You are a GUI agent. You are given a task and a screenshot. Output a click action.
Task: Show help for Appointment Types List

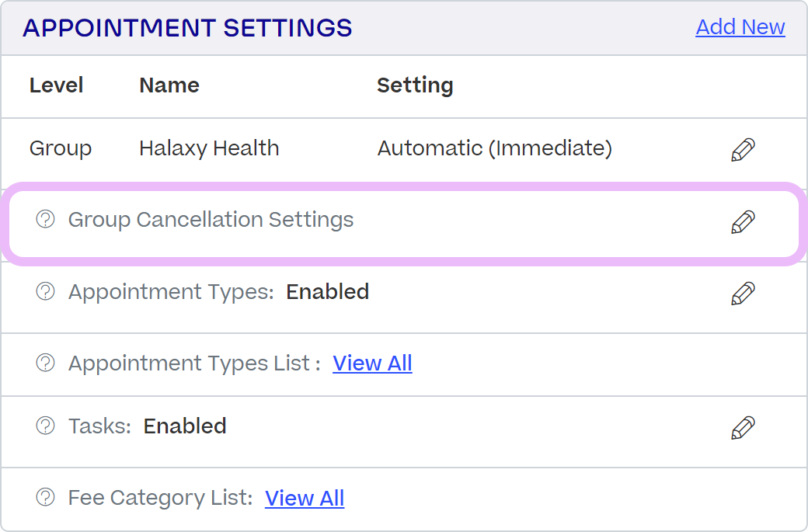pos(45,363)
